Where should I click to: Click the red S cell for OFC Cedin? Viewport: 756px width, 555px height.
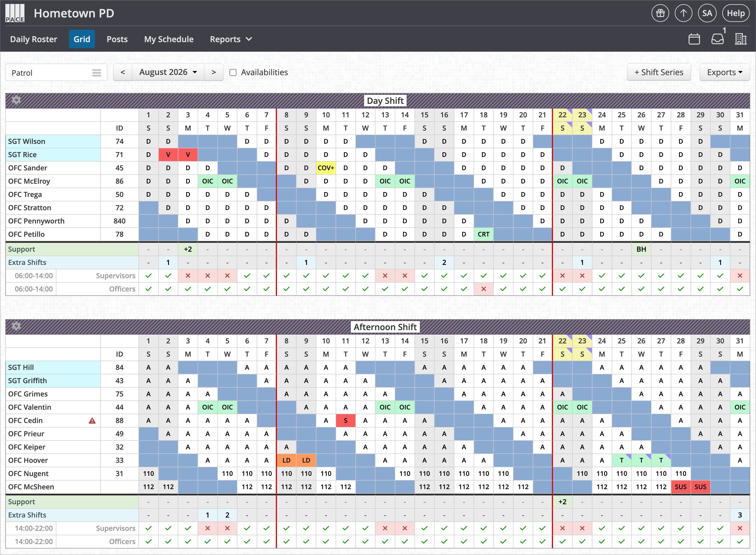pos(346,421)
